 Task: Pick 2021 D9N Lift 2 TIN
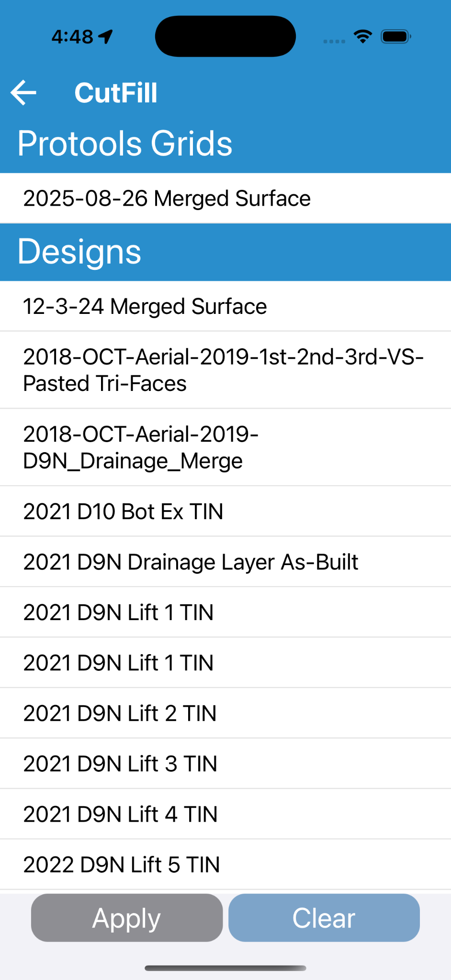(x=225, y=713)
